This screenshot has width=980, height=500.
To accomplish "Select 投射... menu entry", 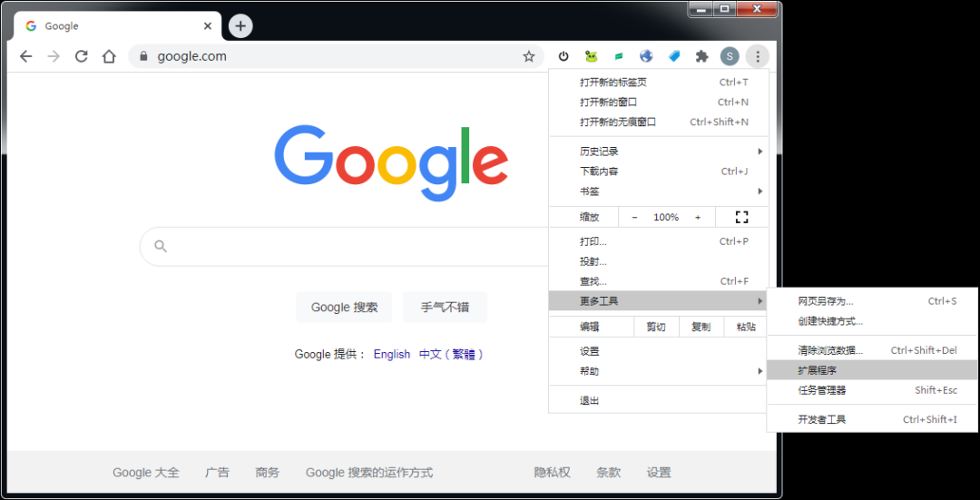I will [x=659, y=261].
